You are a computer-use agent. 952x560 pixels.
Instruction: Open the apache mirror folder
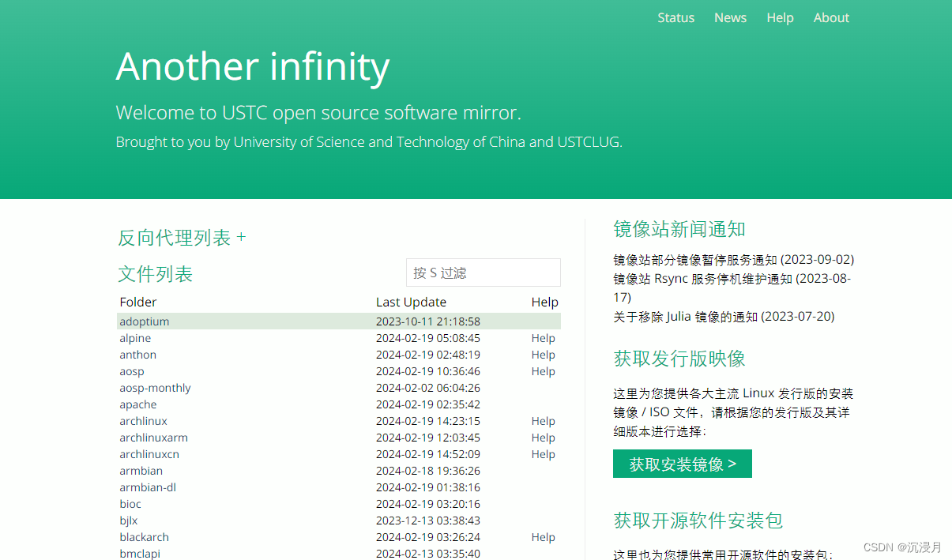click(x=138, y=404)
